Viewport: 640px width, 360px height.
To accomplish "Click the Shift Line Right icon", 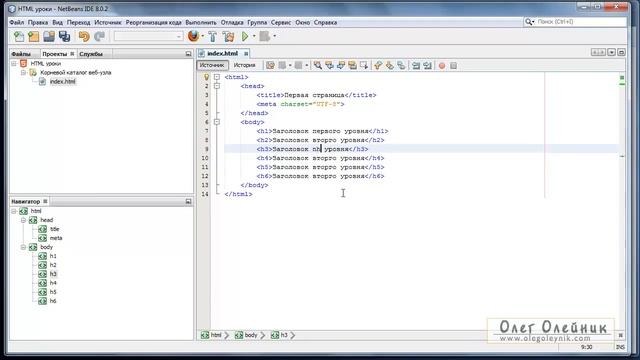I will coord(427,65).
